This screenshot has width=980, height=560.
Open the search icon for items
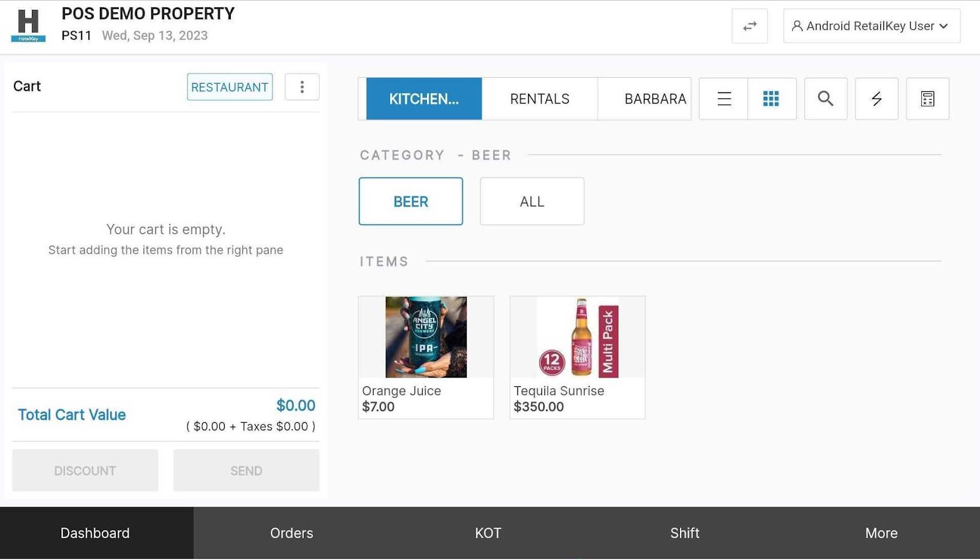825,99
